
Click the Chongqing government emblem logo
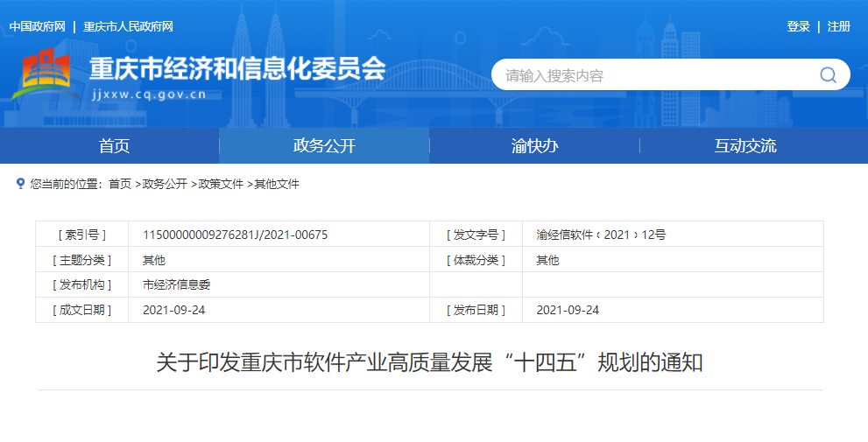(46, 74)
